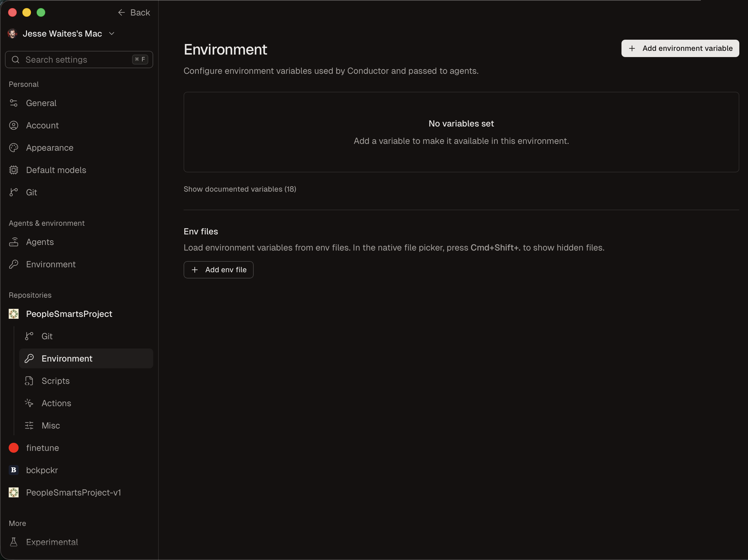Click the PeopleSmartsProject repository avatar
The width and height of the screenshot is (748, 560).
[x=14, y=314]
